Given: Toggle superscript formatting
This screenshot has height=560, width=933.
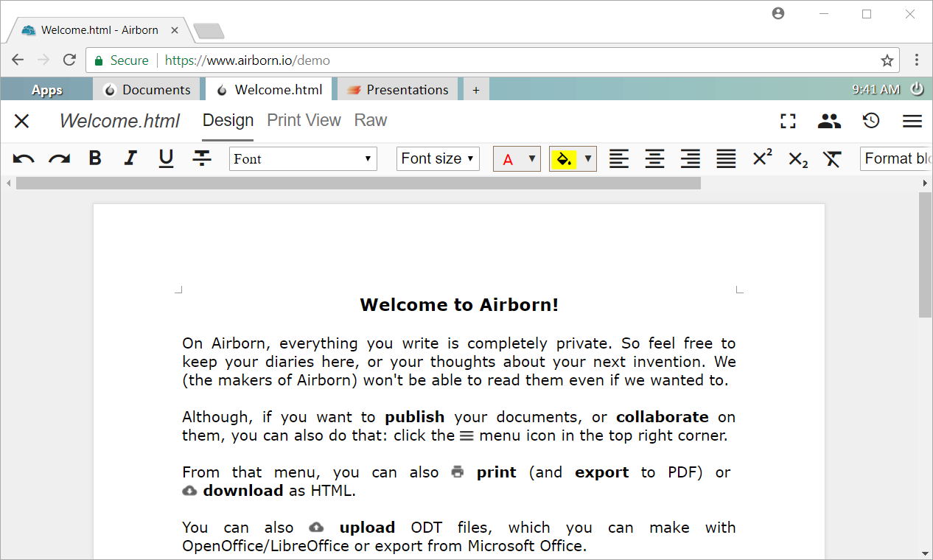Looking at the screenshot, I should coord(761,158).
